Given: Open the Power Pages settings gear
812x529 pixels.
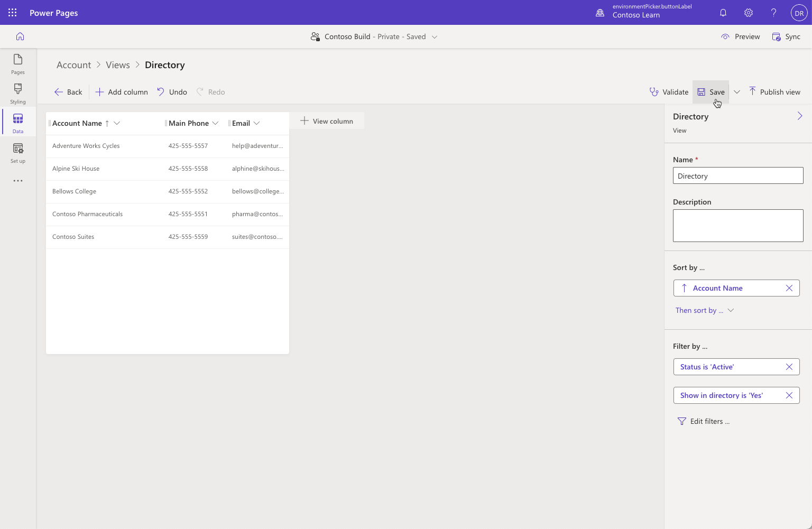Looking at the screenshot, I should coord(748,12).
